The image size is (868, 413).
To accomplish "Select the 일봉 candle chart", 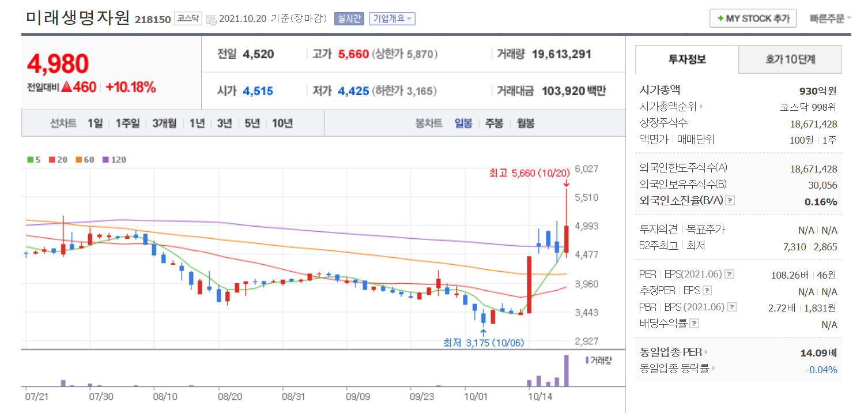I will (463, 123).
